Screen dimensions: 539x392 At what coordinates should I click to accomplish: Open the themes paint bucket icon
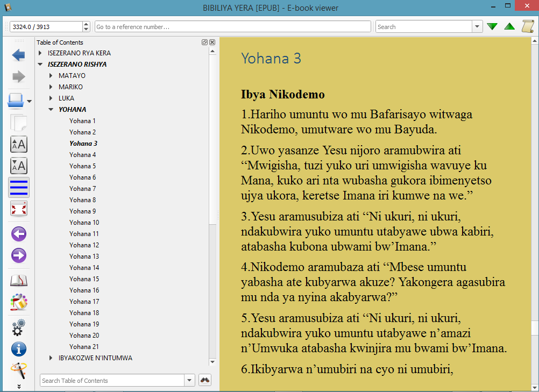[19, 302]
